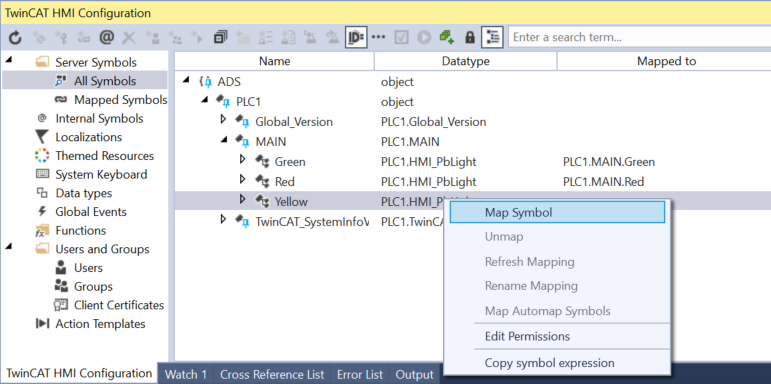
Task: Click the System Keyboard icon
Action: click(43, 175)
